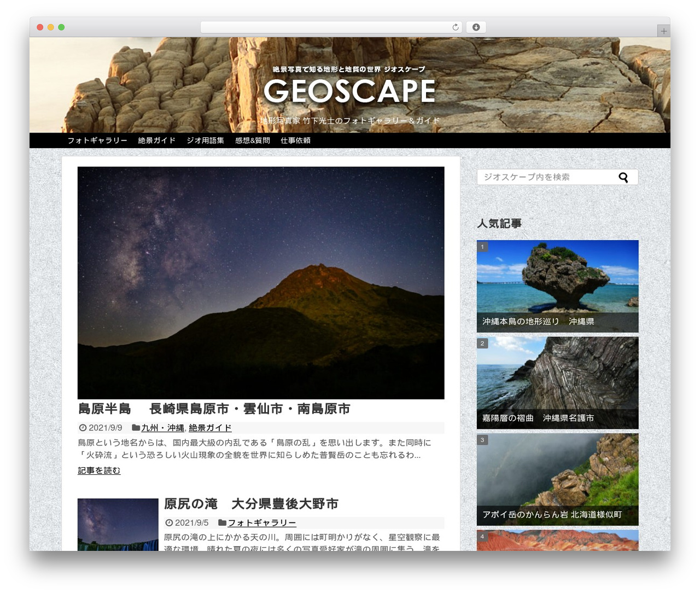Open a new tab with plus button

tap(663, 31)
